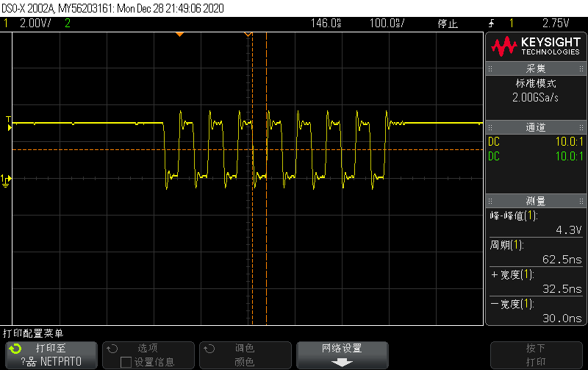Screen dimensions: 588x370
Task: Click the Keysight Technologies logo
Action: pyautogui.click(x=536, y=46)
